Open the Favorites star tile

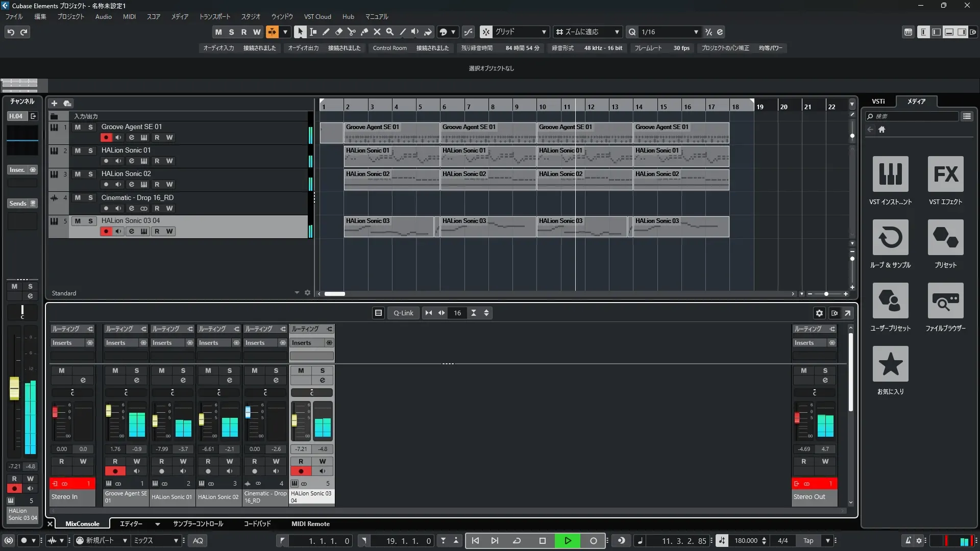(890, 364)
